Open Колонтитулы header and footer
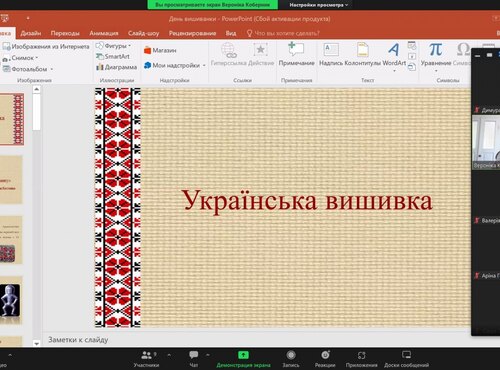Image resolution: width=500 pixels, height=370 pixels. click(363, 54)
